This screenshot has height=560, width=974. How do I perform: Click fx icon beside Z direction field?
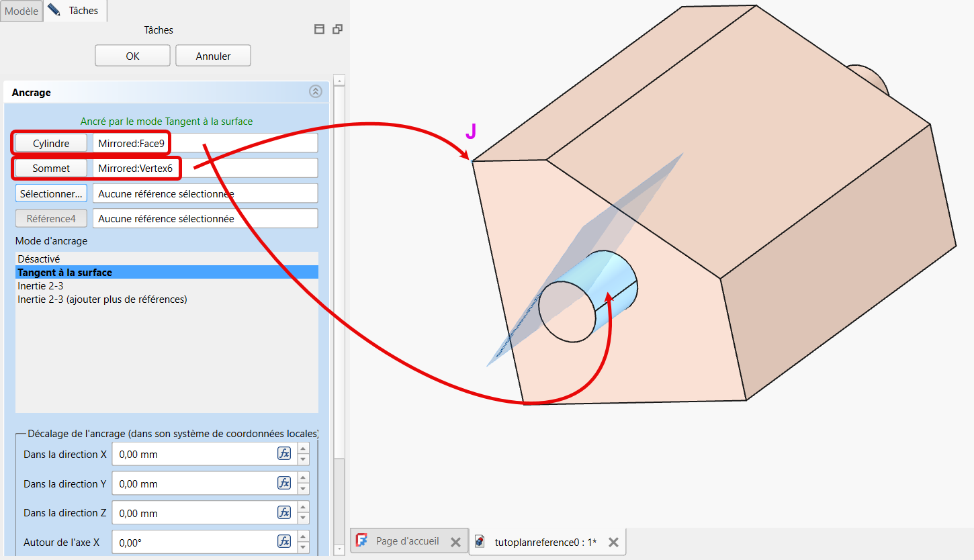coord(284,513)
